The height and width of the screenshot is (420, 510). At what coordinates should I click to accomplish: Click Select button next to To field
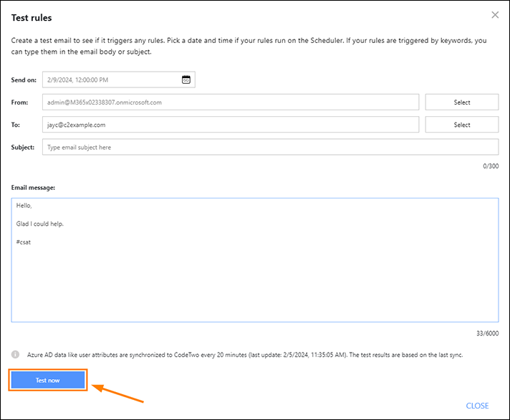point(462,125)
